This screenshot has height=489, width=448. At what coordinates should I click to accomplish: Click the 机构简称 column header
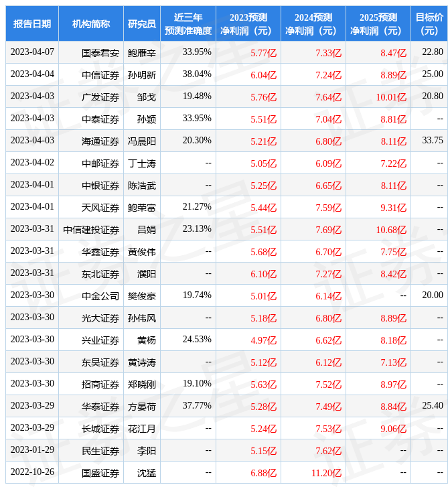[x=91, y=23]
